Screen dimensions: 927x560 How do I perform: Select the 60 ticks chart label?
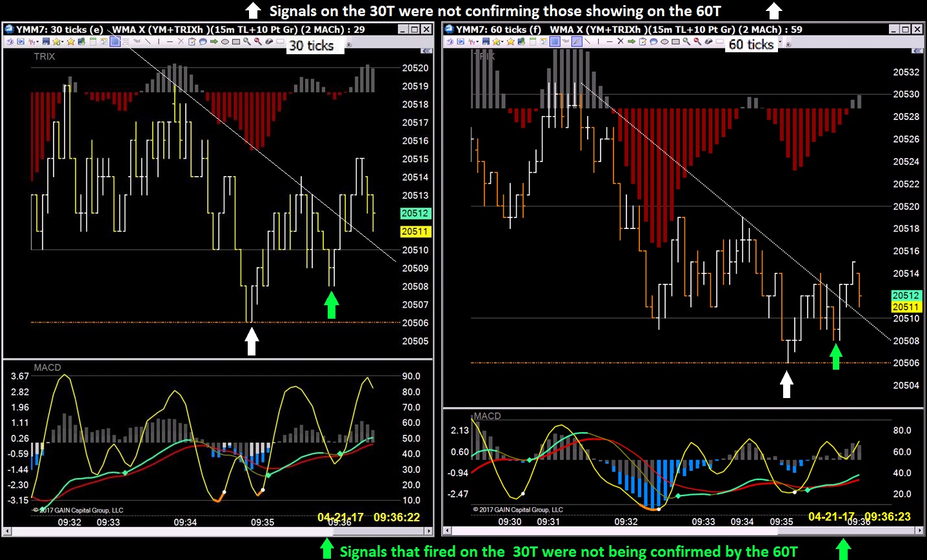click(752, 45)
